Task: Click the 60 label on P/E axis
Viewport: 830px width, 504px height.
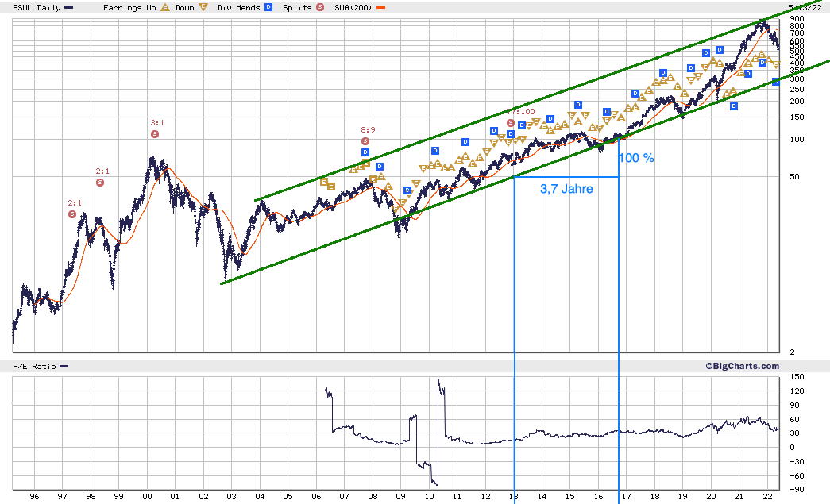Action: pyautogui.click(x=794, y=420)
